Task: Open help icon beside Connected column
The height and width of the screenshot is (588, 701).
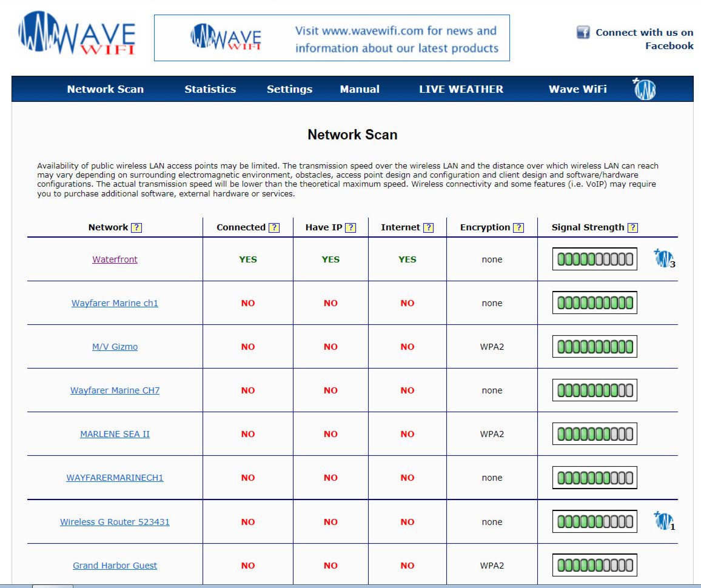Action: [x=274, y=227]
